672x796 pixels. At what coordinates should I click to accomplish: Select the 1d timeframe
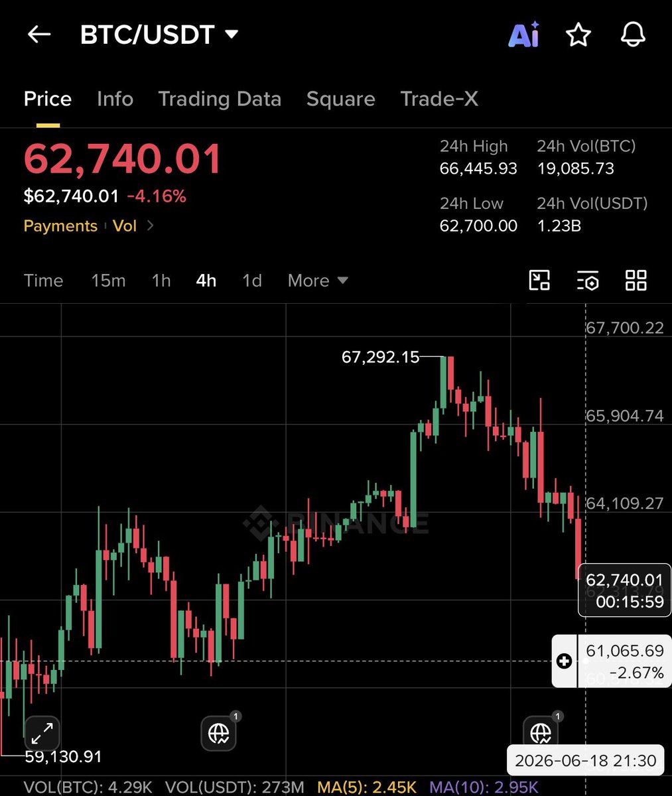coord(252,281)
